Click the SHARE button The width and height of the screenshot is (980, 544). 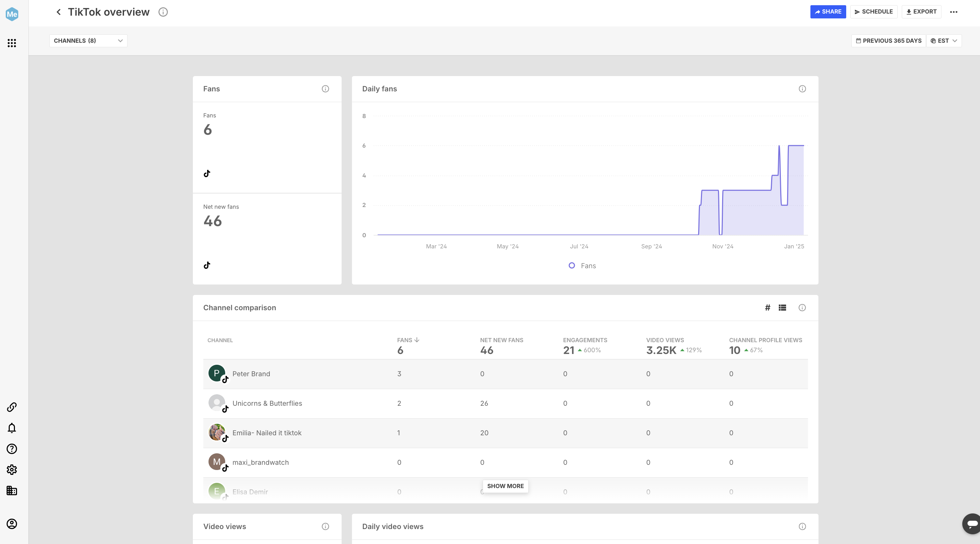[828, 12]
